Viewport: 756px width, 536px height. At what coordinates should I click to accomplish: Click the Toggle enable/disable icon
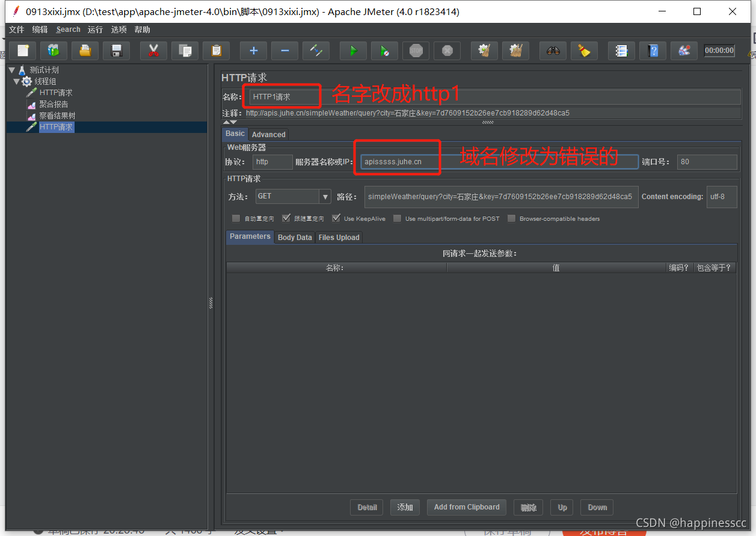click(x=316, y=51)
